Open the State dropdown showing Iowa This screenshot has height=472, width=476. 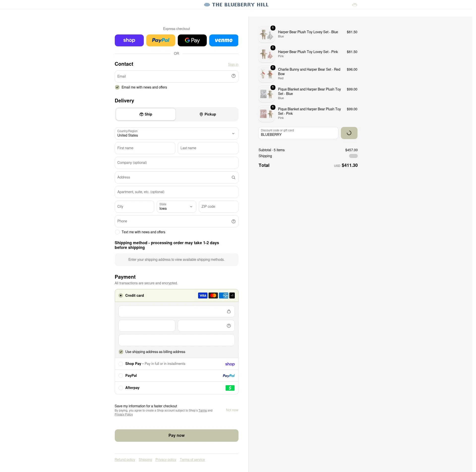(x=176, y=206)
